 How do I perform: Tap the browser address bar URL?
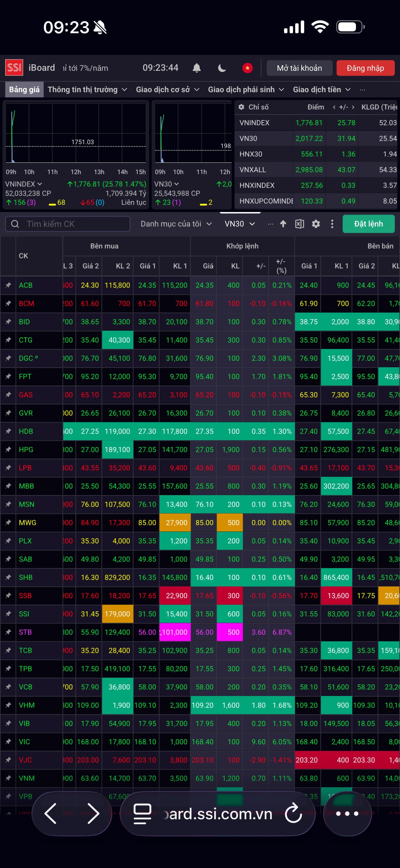217,814
